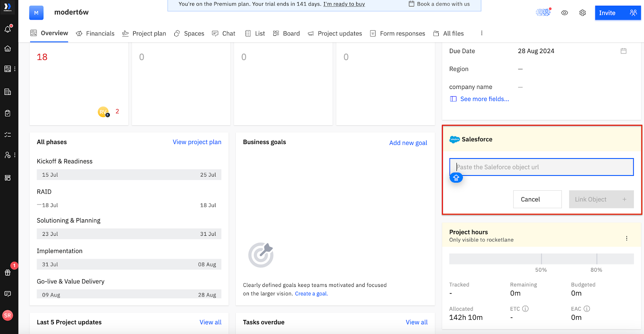Viewport: 644px width, 334px height.
Task: Open the Chat tab
Action: 224,33
